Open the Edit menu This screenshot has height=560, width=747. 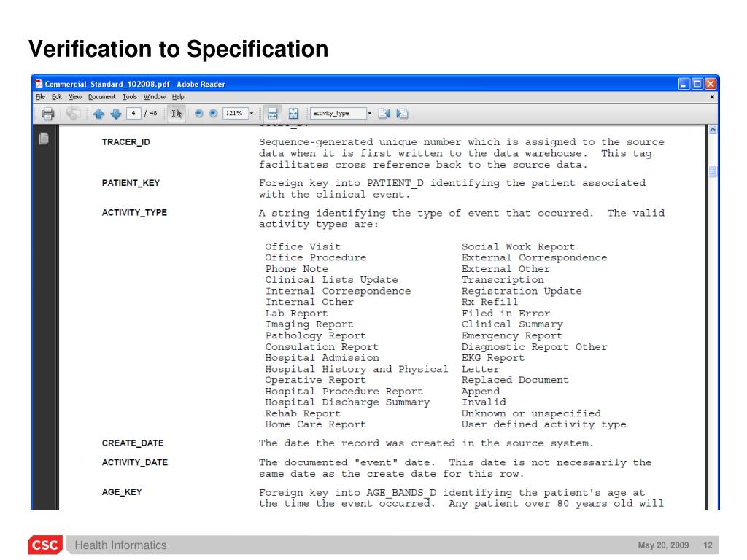click(57, 97)
